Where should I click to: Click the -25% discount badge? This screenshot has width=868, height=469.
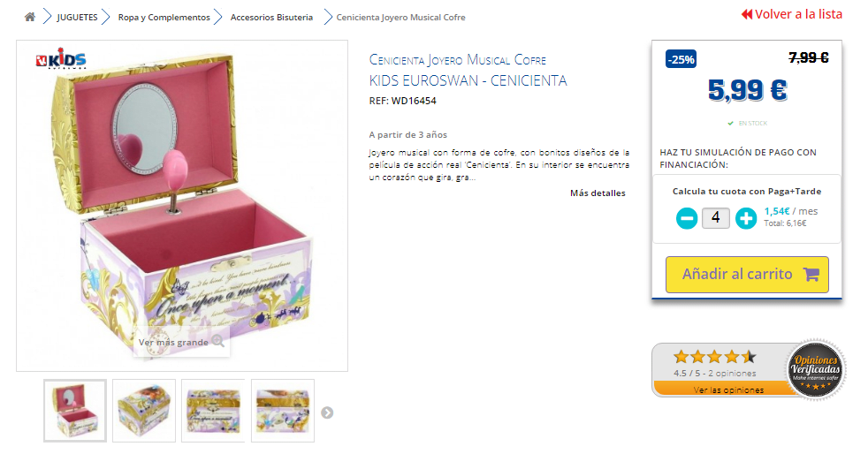click(681, 59)
